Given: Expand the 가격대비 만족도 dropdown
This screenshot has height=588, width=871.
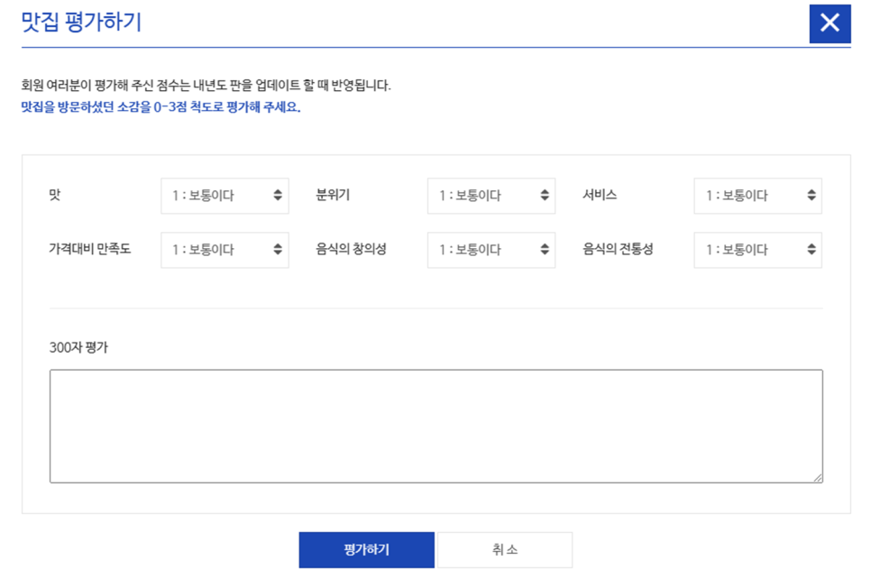Looking at the screenshot, I should point(225,250).
